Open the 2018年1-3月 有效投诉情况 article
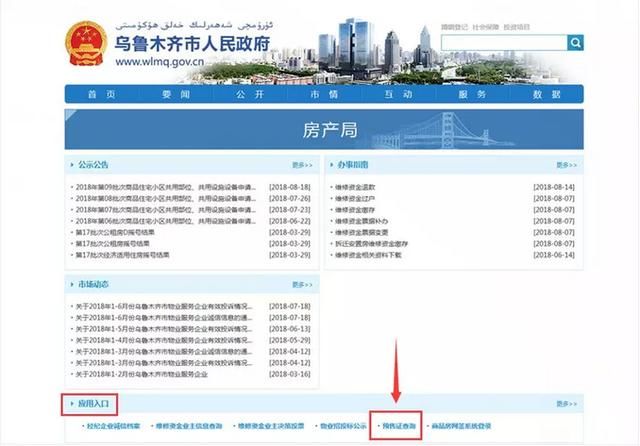This screenshot has height=446, width=640. point(164,363)
